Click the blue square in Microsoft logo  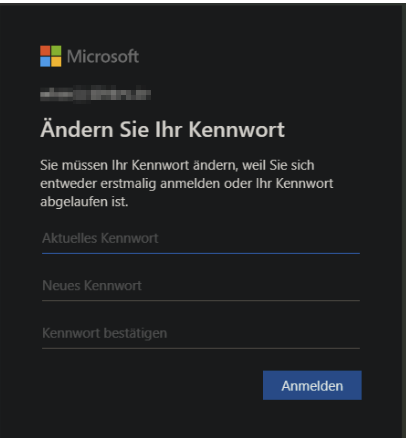[45, 62]
